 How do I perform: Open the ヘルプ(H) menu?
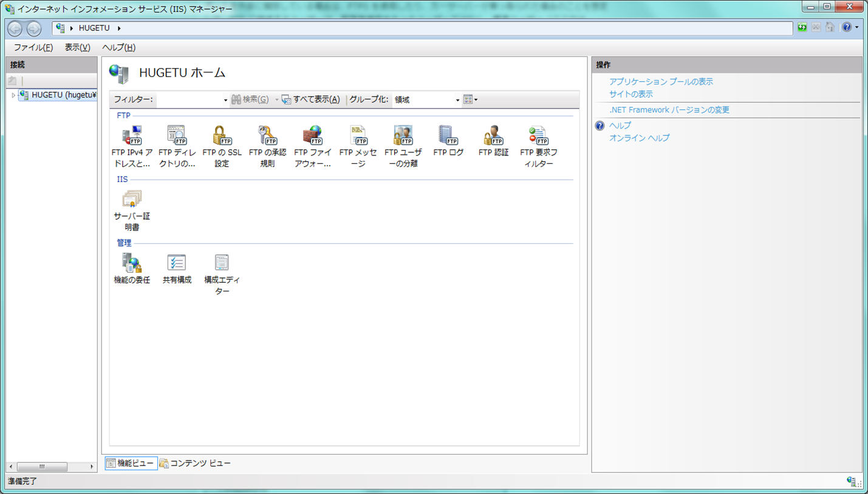pyautogui.click(x=118, y=47)
